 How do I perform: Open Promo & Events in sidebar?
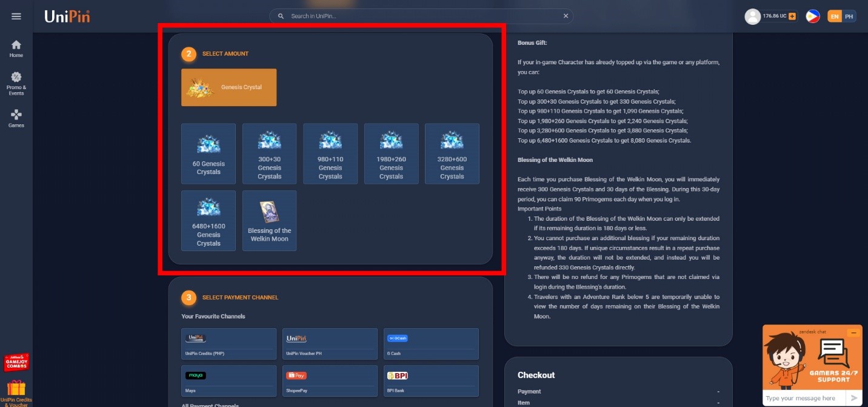click(16, 84)
